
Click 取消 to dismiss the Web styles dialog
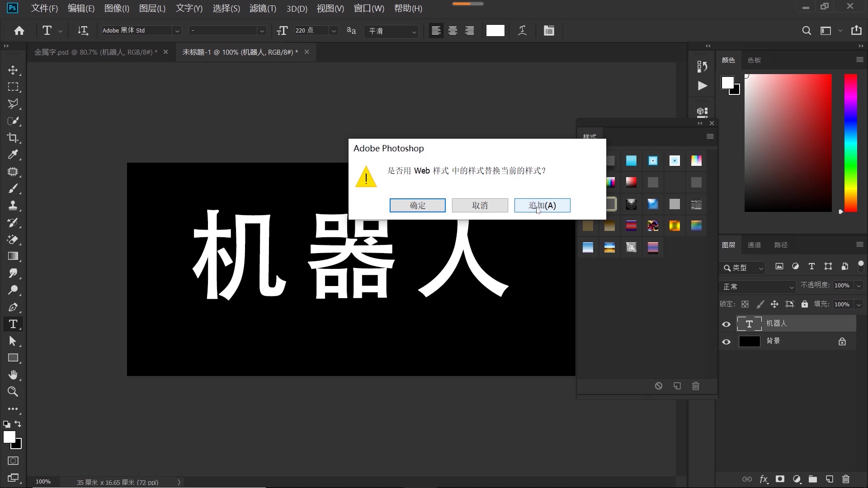coord(480,205)
